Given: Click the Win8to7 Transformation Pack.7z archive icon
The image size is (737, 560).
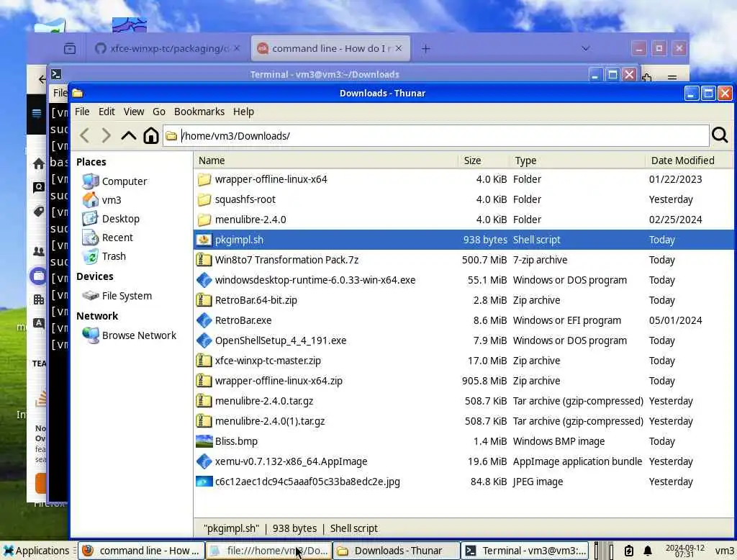Looking at the screenshot, I should 204,260.
